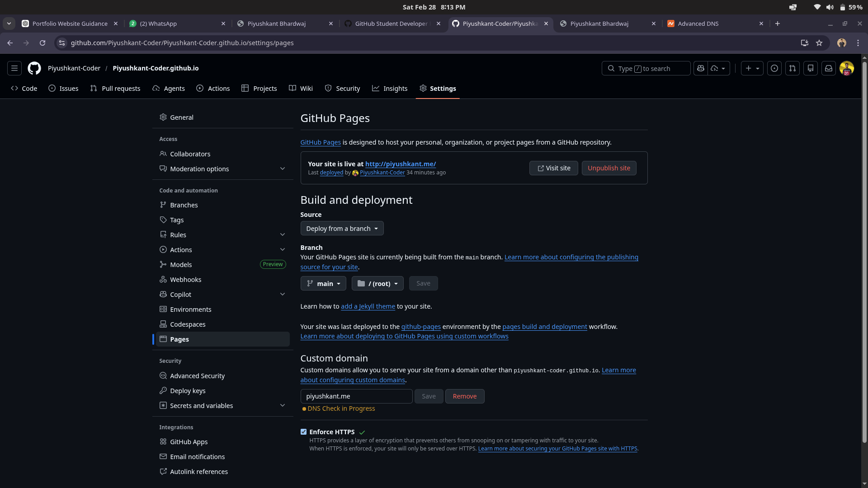
Task: Switch to the Insights tab
Action: click(x=390, y=89)
